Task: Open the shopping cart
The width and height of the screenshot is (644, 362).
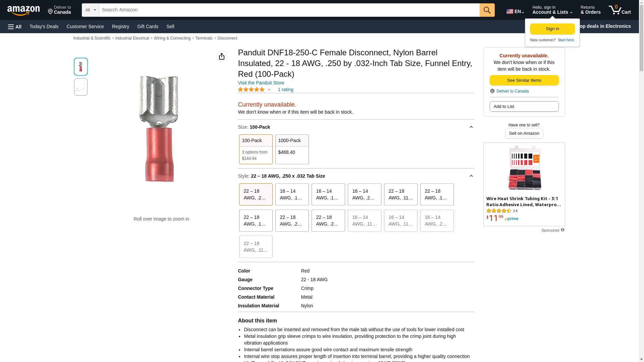Action: click(620, 10)
